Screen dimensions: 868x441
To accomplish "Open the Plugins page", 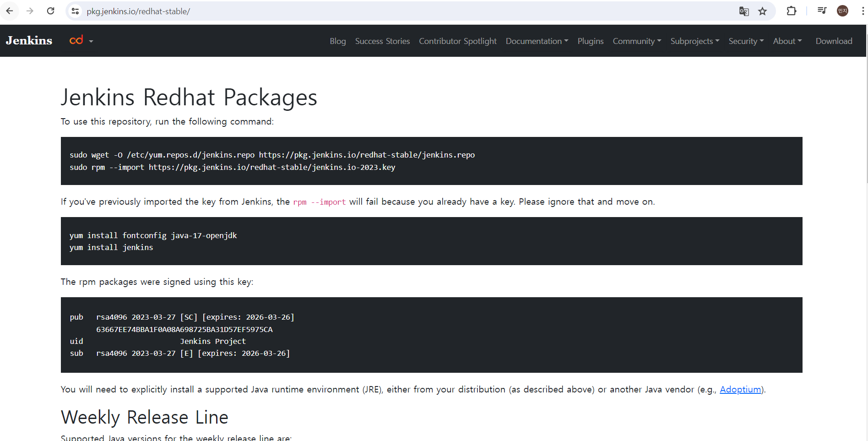I will pyautogui.click(x=591, y=41).
